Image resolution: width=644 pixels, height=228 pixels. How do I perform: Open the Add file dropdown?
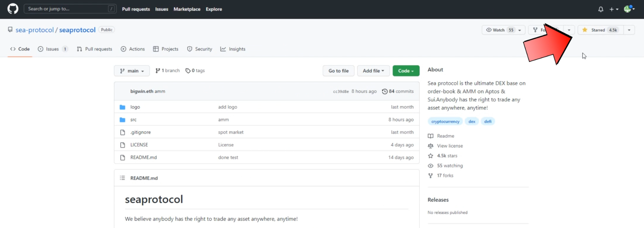click(x=373, y=71)
